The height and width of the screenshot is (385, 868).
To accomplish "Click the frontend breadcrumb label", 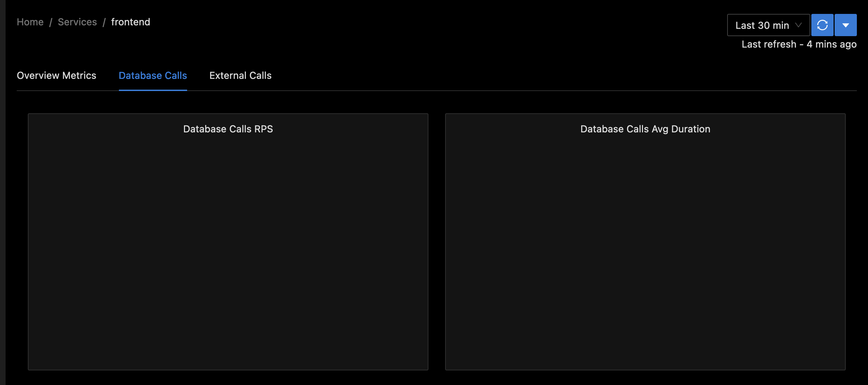I will 130,22.
